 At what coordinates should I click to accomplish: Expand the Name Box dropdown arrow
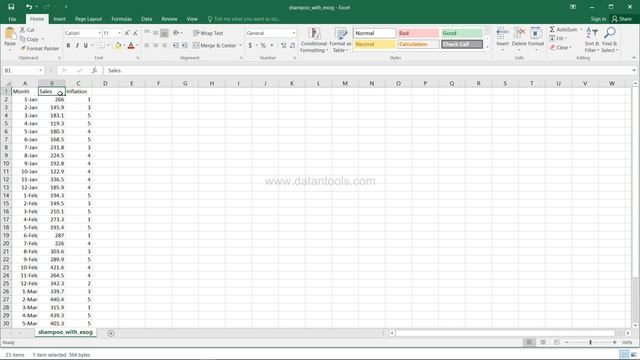coord(40,71)
